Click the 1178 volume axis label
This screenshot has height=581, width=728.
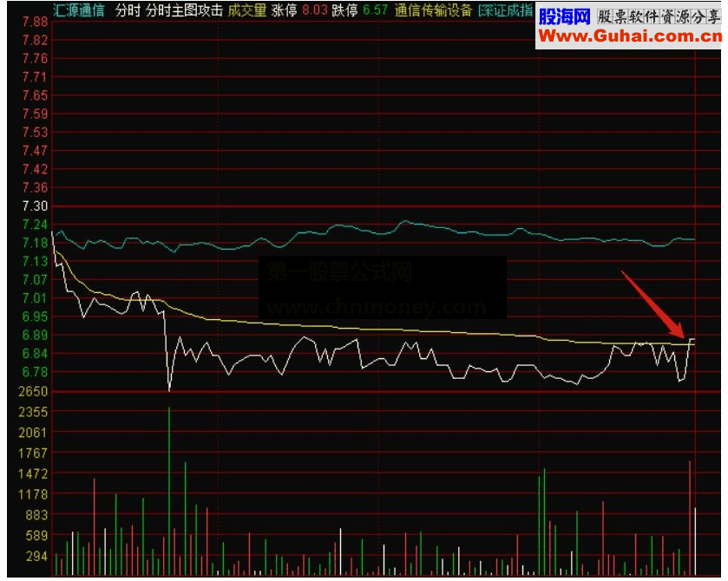[33, 494]
